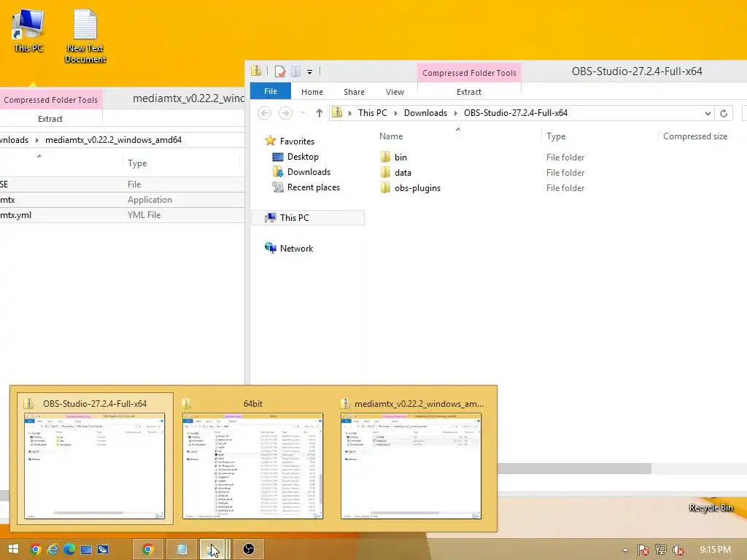Open recent locations dropdown arrow

click(x=303, y=113)
